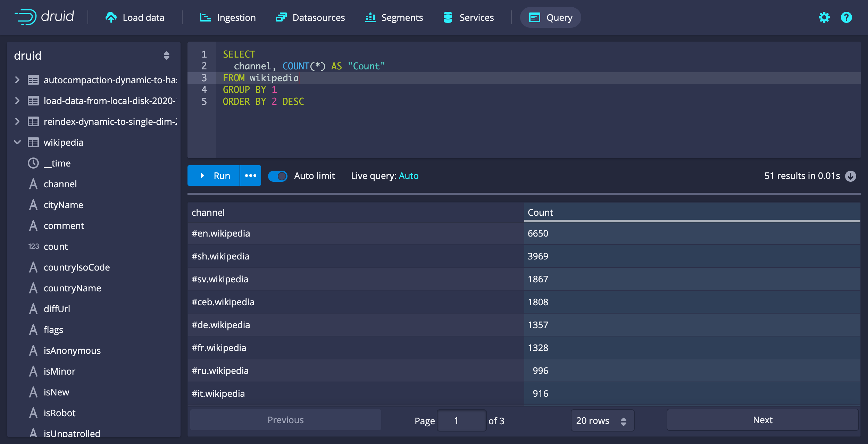This screenshot has width=868, height=444.
Task: Open the Ingestion view
Action: point(228,17)
